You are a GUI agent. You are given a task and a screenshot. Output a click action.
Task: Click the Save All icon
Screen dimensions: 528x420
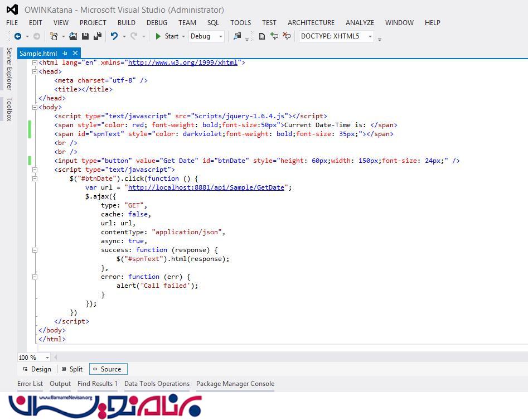tap(97, 36)
